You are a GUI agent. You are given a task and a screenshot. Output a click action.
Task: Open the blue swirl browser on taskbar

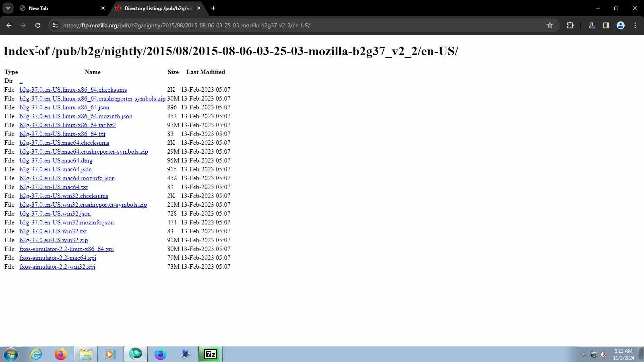[161, 354]
